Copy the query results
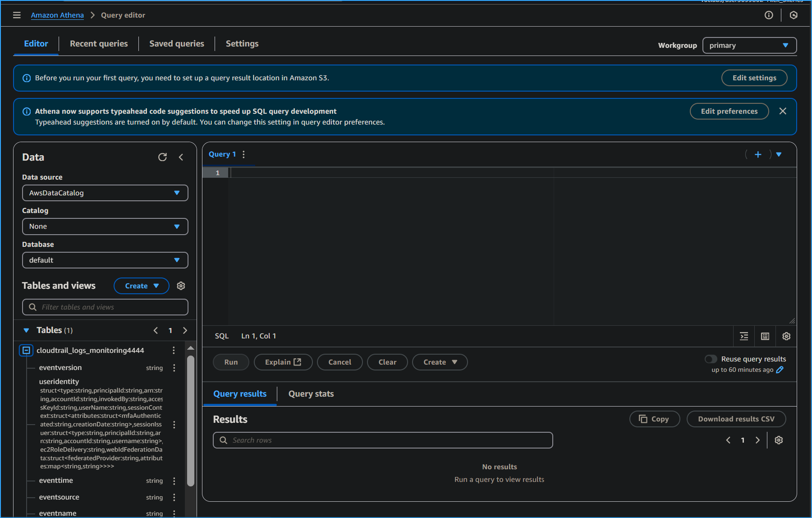The height and width of the screenshot is (518, 812). tap(655, 419)
